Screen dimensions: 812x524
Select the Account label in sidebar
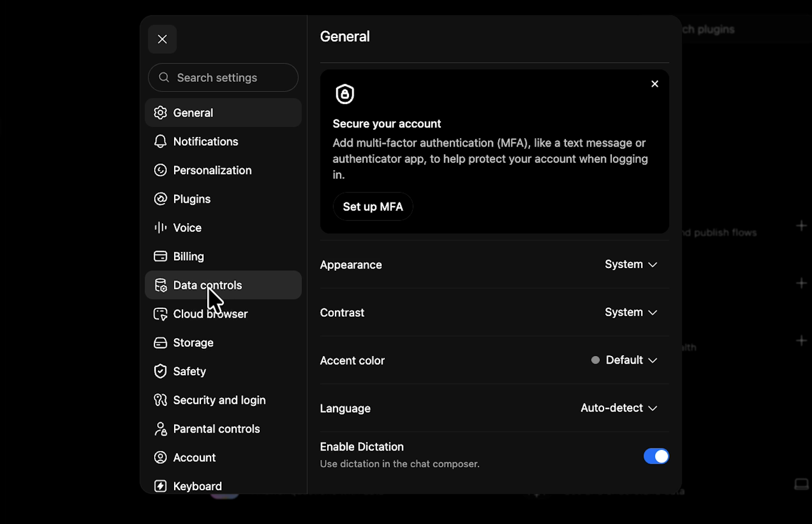pyautogui.click(x=194, y=458)
